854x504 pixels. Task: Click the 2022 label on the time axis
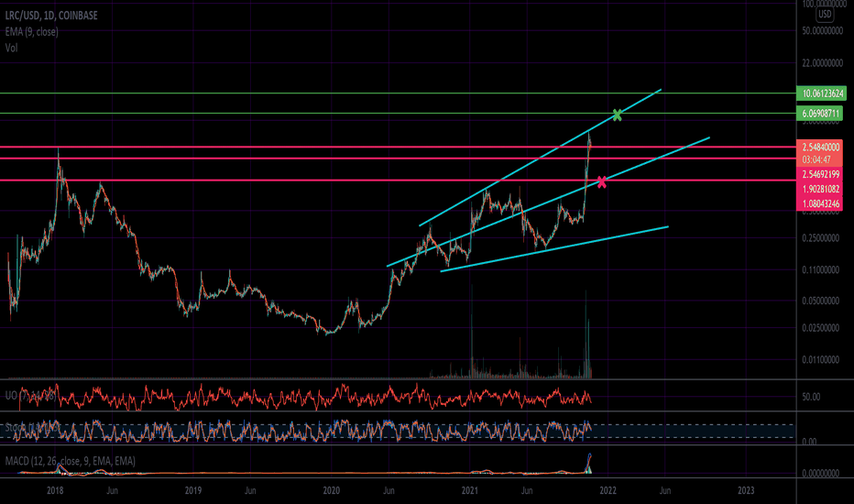pos(608,490)
